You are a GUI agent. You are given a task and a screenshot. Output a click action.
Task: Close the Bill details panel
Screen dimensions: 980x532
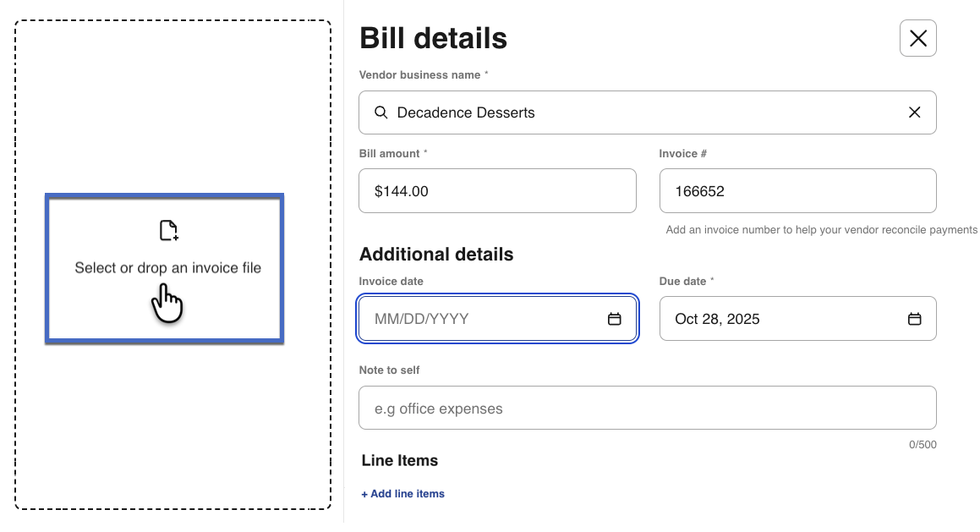(917, 38)
